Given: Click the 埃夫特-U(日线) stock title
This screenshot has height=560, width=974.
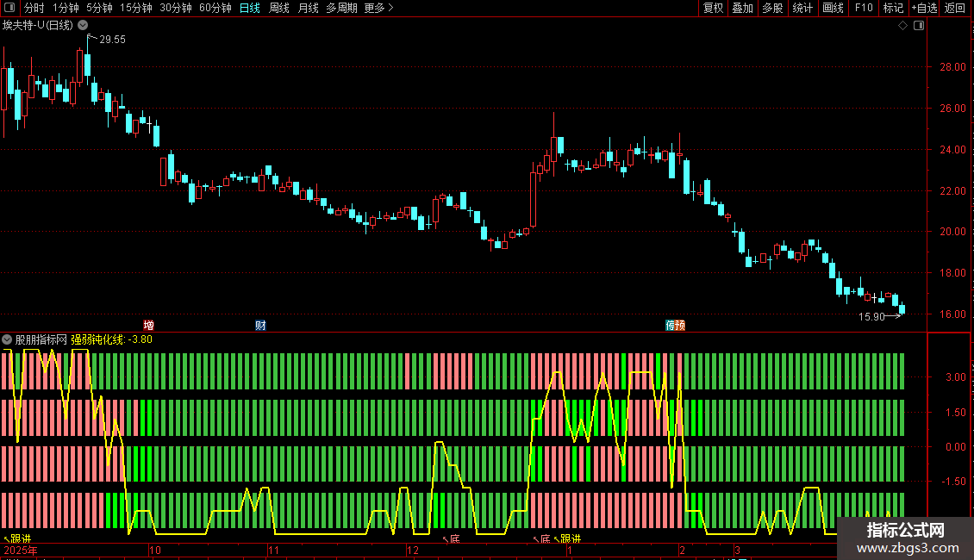Looking at the screenshot, I should [38, 26].
